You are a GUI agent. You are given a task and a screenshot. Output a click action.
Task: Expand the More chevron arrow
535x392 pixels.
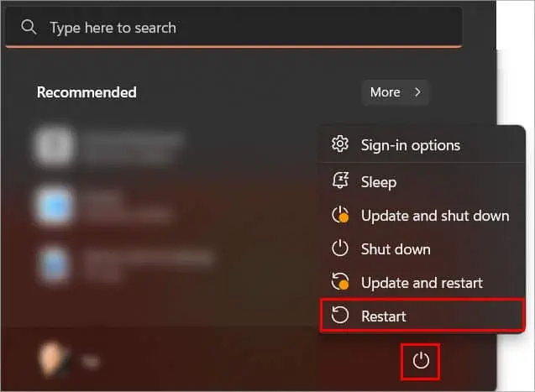click(417, 92)
